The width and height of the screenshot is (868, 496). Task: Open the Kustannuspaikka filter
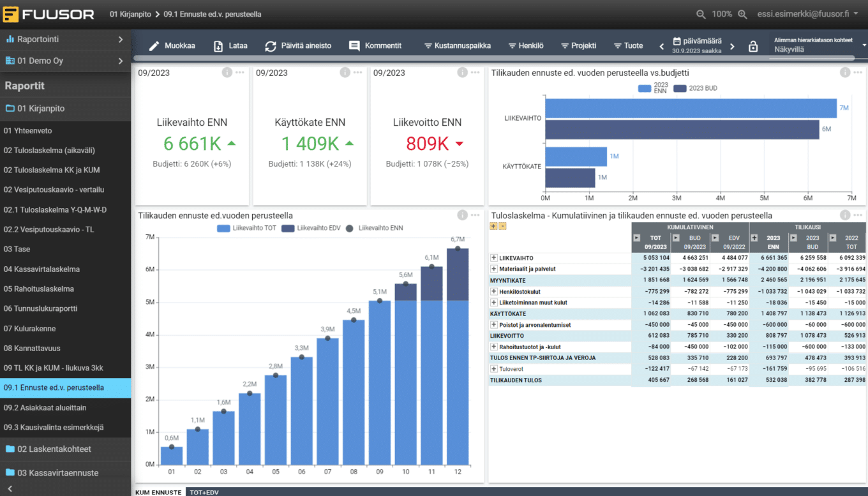(458, 46)
